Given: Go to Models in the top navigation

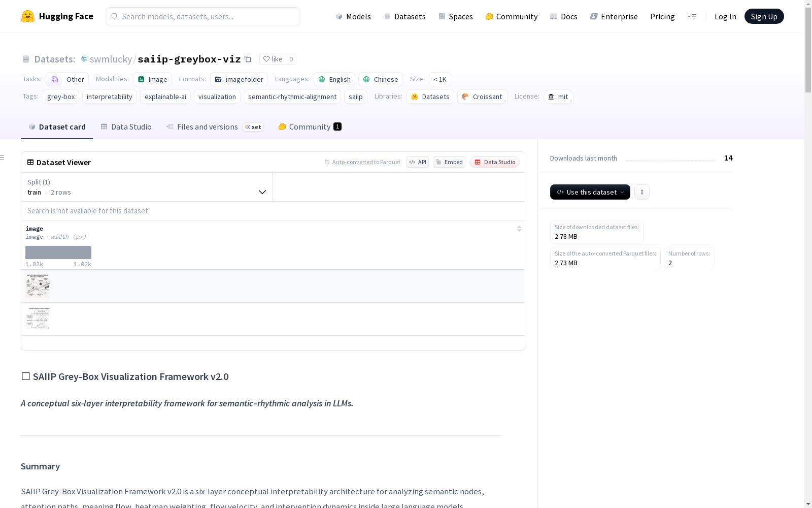Looking at the screenshot, I should [x=353, y=16].
